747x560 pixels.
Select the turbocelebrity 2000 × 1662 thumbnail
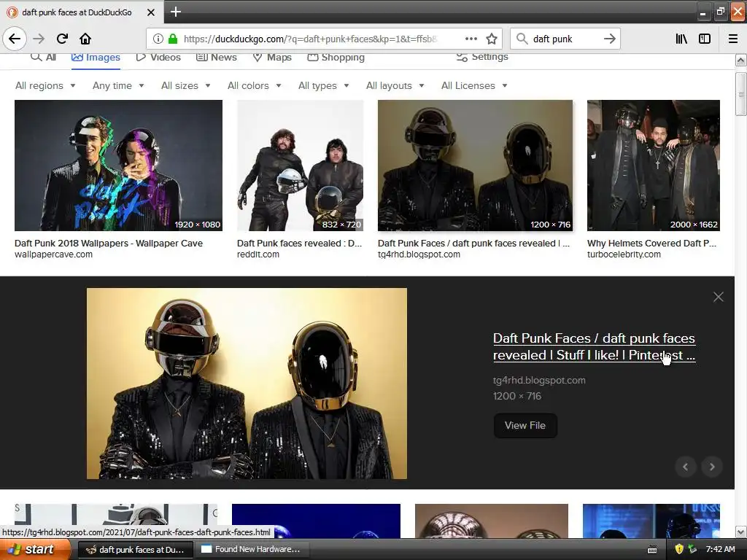pos(653,166)
